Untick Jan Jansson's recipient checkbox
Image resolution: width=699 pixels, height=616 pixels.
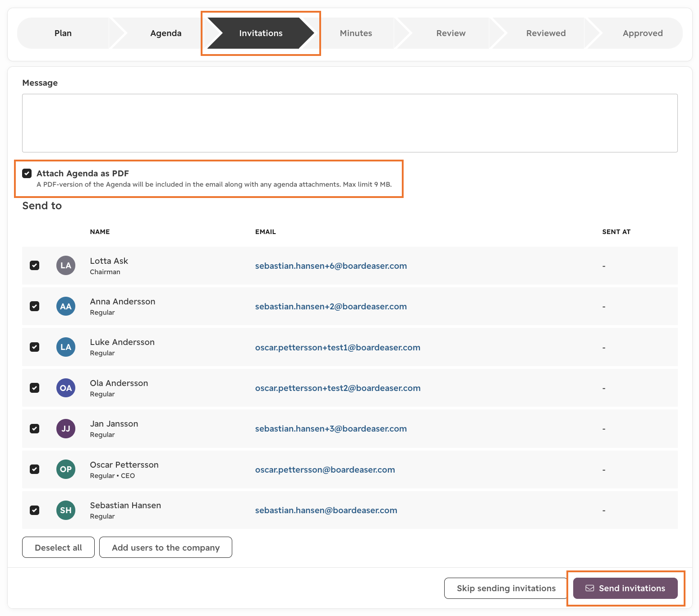pyautogui.click(x=34, y=428)
